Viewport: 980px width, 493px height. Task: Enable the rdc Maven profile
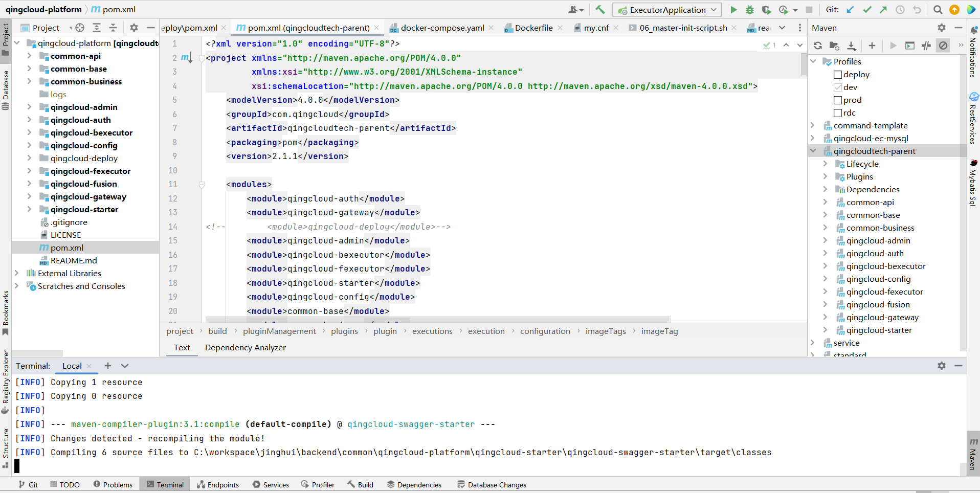click(838, 113)
